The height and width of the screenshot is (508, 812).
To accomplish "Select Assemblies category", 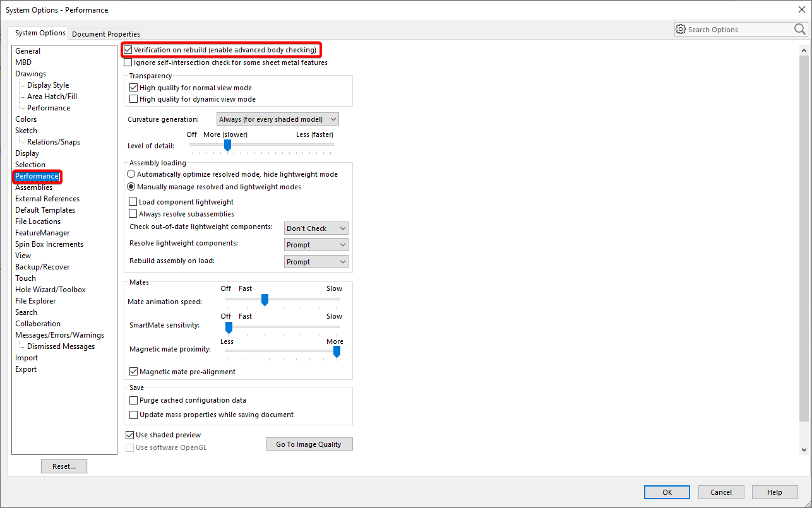I will [34, 187].
